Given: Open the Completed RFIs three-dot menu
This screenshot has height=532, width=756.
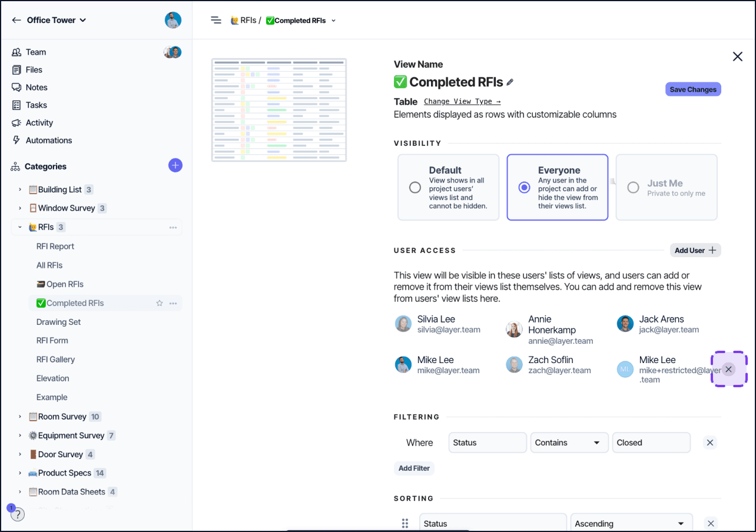Looking at the screenshot, I should pos(173,303).
